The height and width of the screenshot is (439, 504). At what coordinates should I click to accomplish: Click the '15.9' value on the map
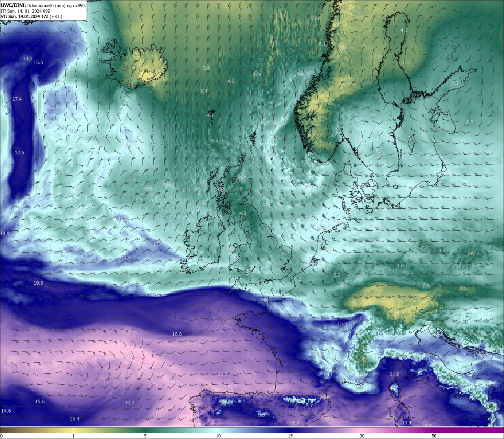[343, 323]
